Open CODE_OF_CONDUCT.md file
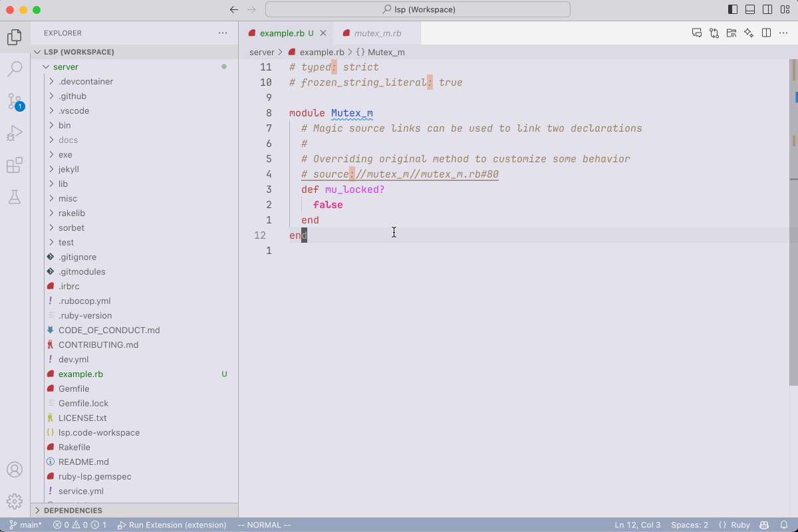Screen dimensions: 798x532 coord(134,330)
